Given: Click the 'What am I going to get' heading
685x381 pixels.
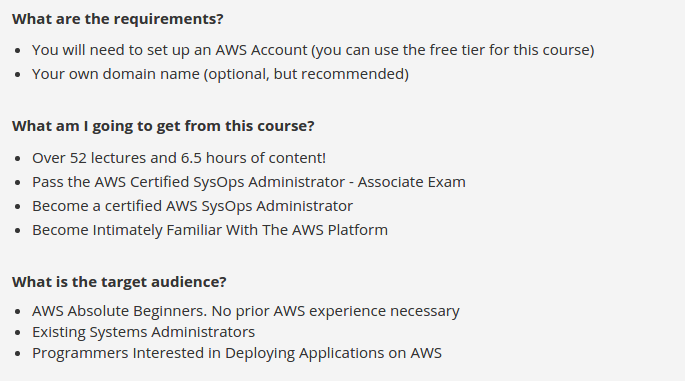Looking at the screenshot, I should point(163,126).
